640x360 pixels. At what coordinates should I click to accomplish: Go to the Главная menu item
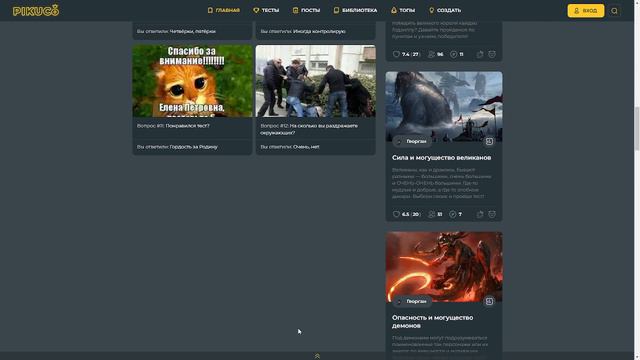[x=223, y=10]
